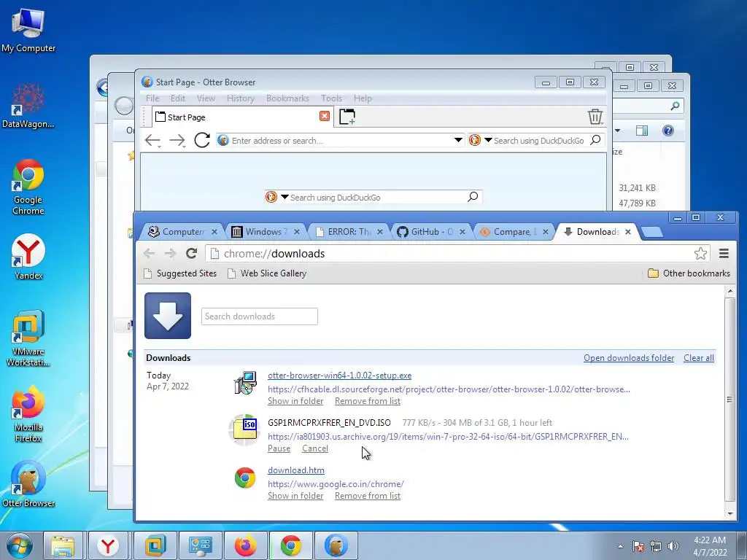Screen dimensions: 747x560
Task: Open Otter Browser desktop shortcut
Action: tap(28, 484)
